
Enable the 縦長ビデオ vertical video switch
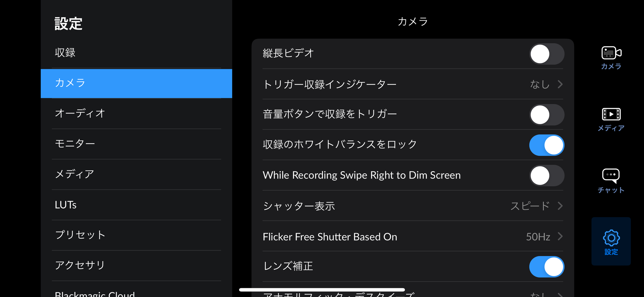tap(547, 54)
